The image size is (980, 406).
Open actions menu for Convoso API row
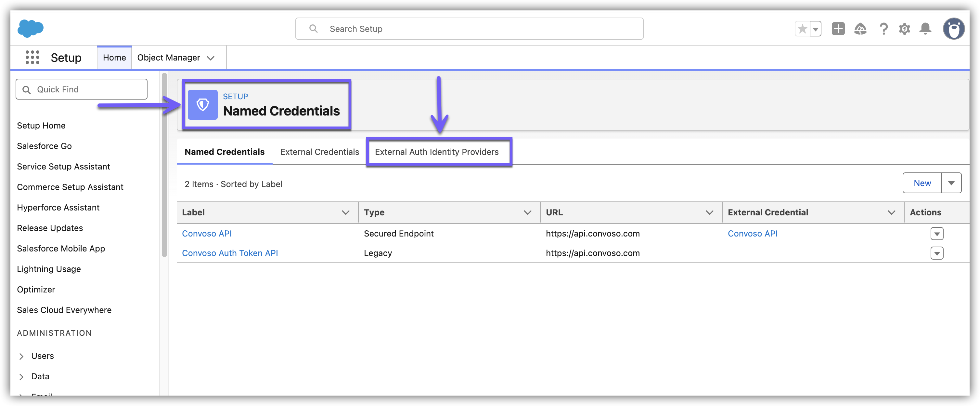pos(937,234)
